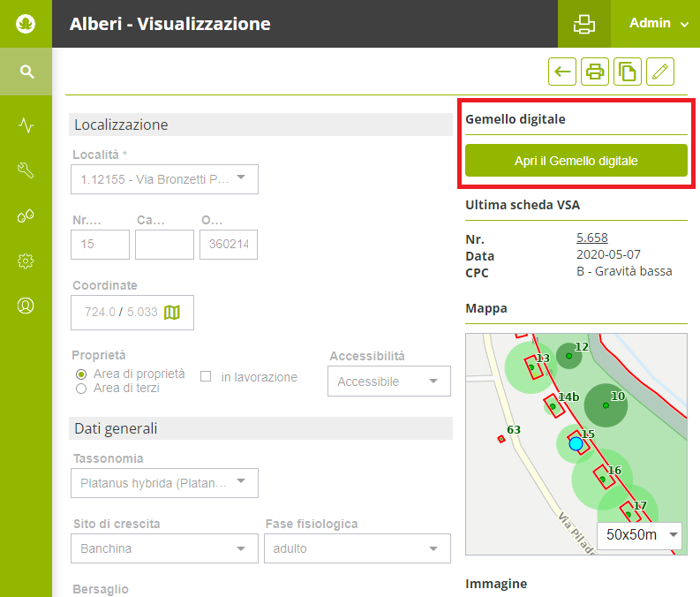Viewport: 700px width, 597px height.
Task: Click 'Apri il Gemello digitale' button
Action: tap(576, 161)
